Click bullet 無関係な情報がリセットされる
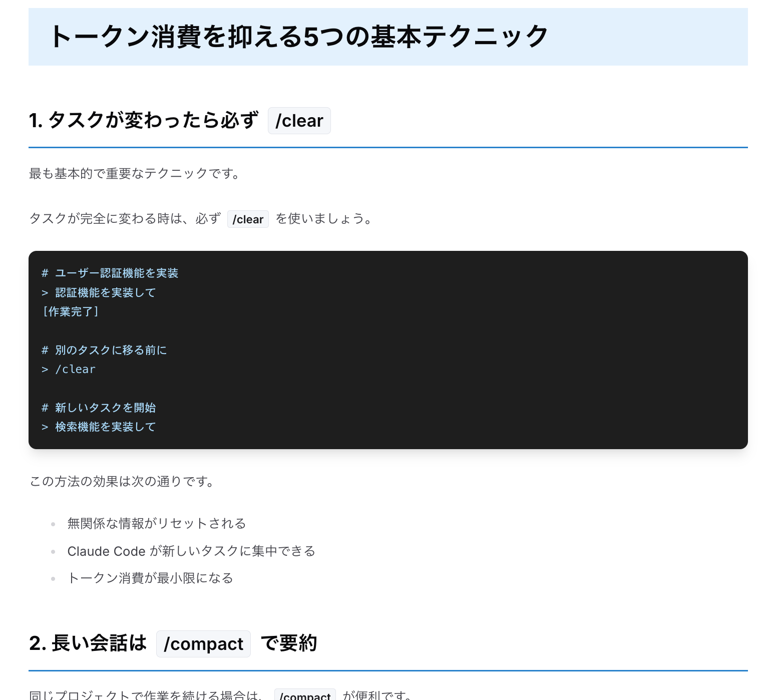The width and height of the screenshot is (779, 700). [157, 524]
